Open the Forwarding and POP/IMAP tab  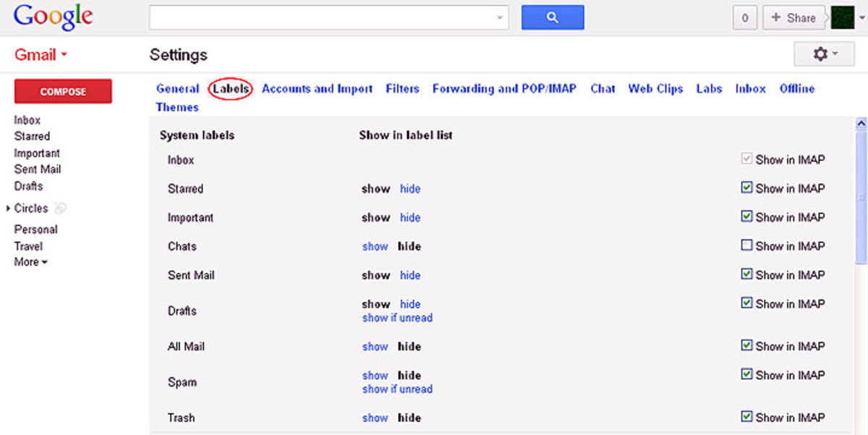point(504,88)
